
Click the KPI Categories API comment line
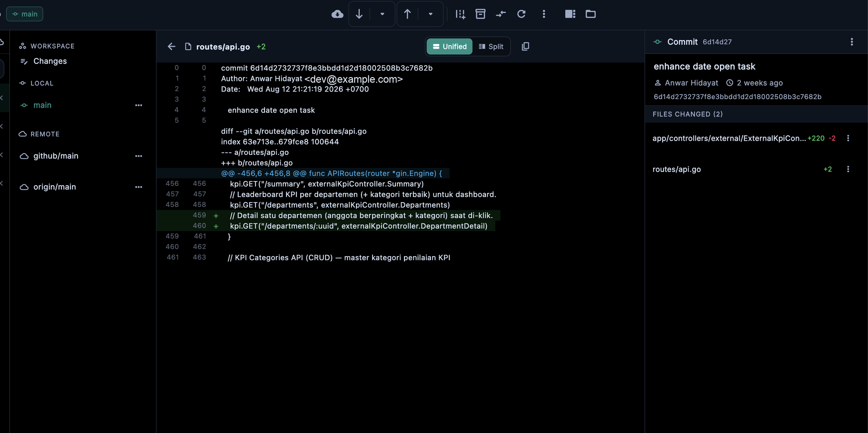coord(339,258)
